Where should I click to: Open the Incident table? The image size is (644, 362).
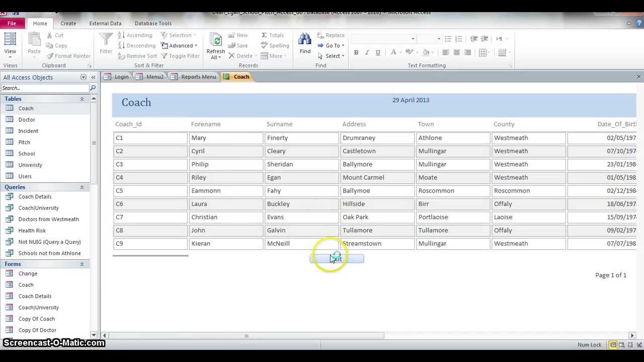(x=28, y=131)
